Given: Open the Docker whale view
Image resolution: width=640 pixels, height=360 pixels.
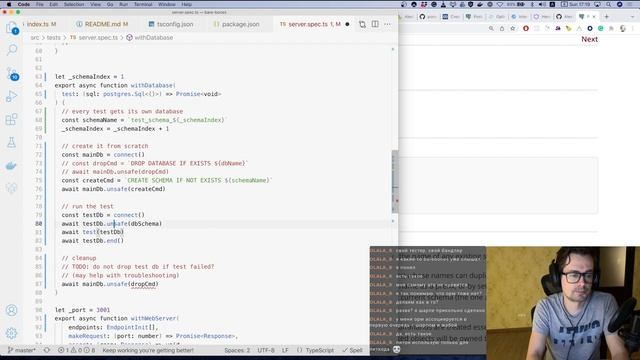Looking at the screenshot, I should [11, 165].
